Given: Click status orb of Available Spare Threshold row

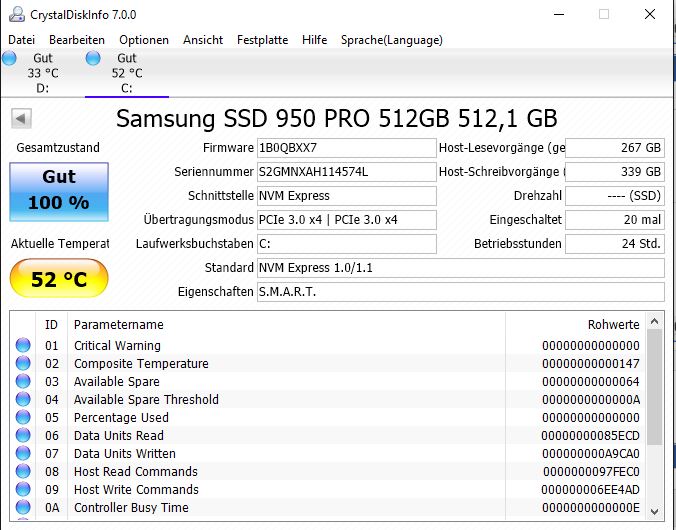Looking at the screenshot, I should pos(23,399).
